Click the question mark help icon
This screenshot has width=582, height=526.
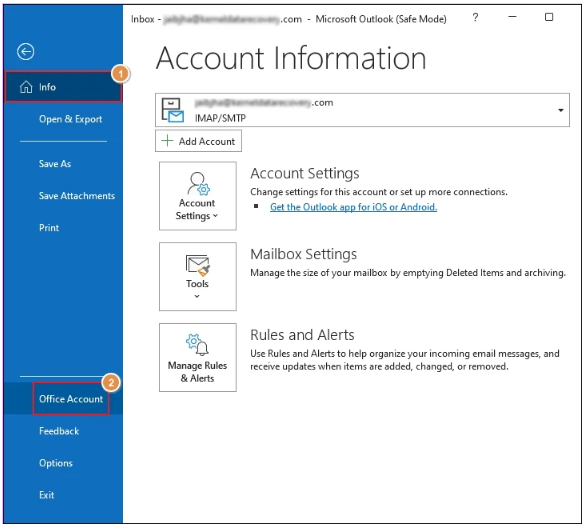475,17
